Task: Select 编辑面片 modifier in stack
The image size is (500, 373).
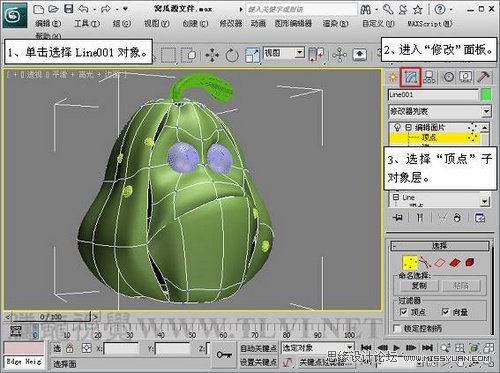Action: pyautogui.click(x=430, y=127)
